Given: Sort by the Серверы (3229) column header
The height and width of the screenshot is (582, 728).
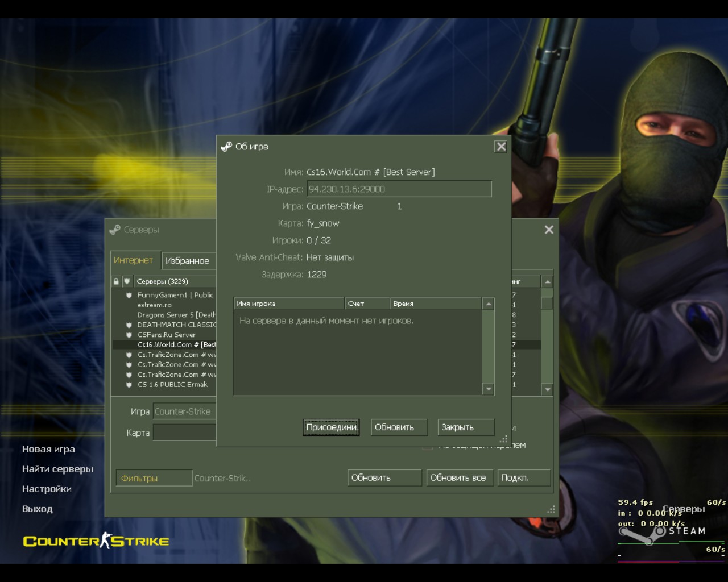Looking at the screenshot, I should coord(175,281).
